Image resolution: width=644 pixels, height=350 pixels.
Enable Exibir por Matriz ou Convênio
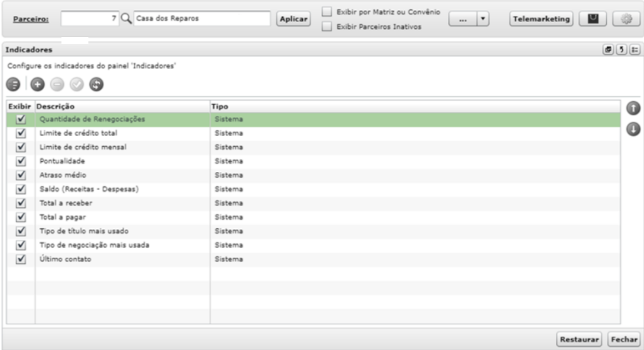(x=327, y=12)
